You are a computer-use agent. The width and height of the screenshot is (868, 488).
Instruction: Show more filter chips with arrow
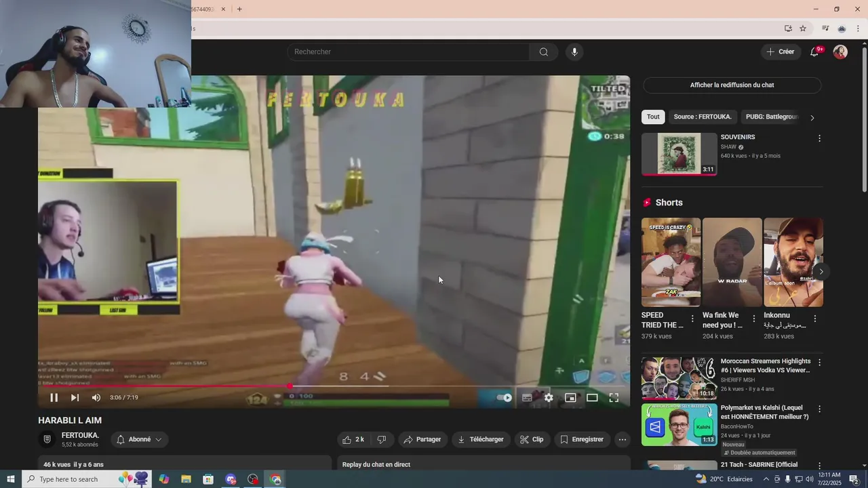(812, 117)
